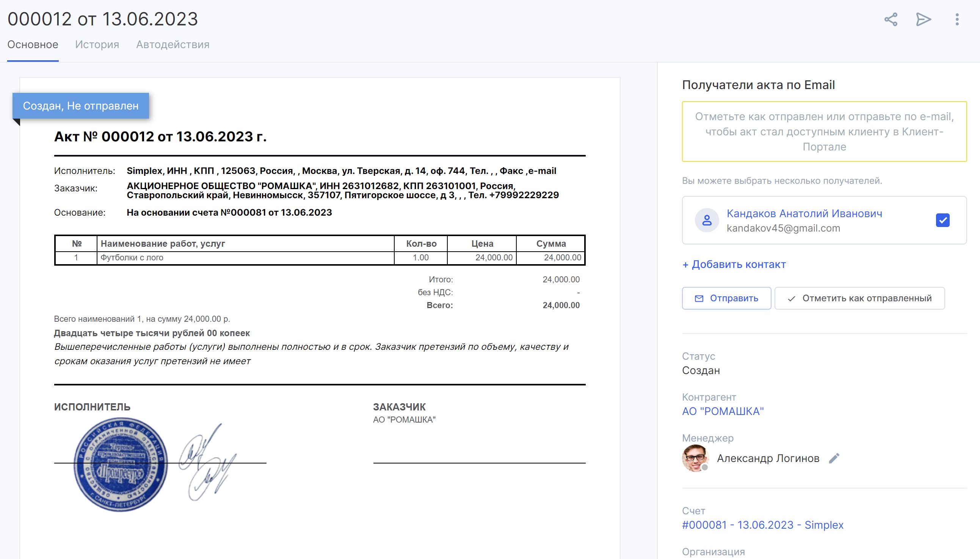
Task: Open АО "РОМАШКА" contractor link
Action: click(x=723, y=411)
